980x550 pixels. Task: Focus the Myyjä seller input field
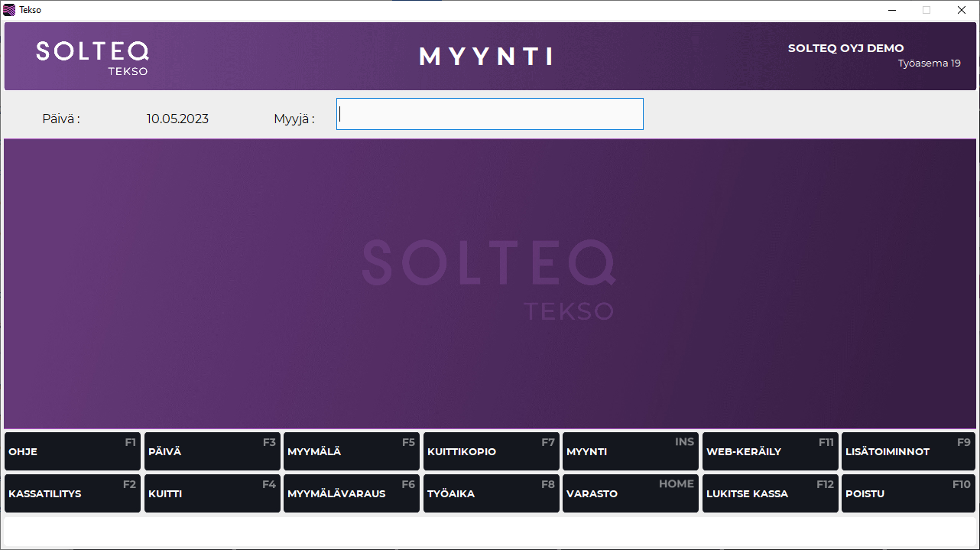tap(489, 114)
